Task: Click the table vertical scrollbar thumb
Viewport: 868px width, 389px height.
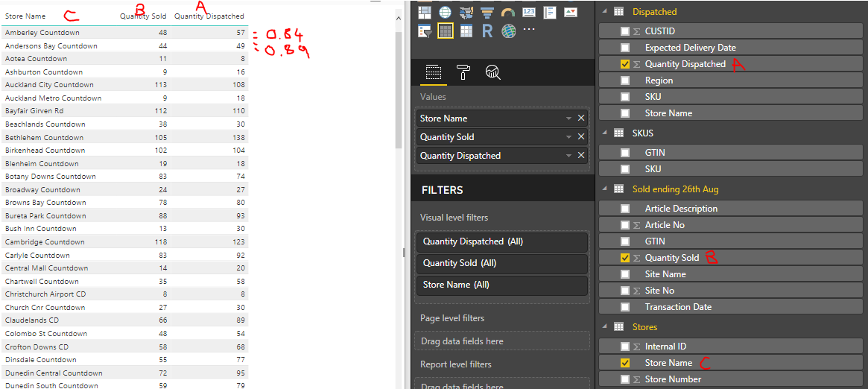Action: [399, 89]
